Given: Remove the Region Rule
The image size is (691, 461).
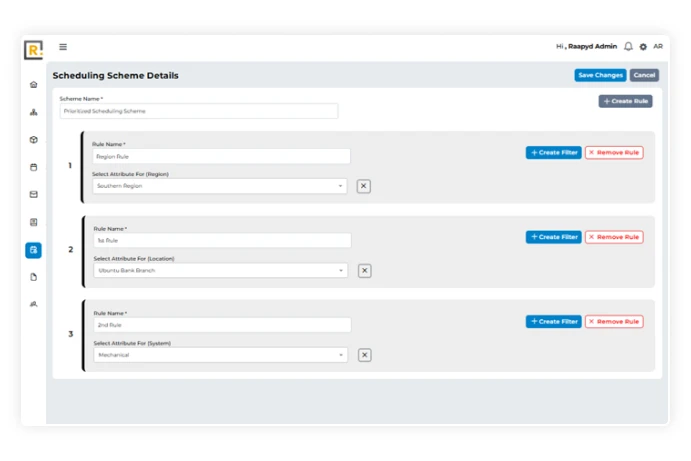Looking at the screenshot, I should [x=614, y=153].
